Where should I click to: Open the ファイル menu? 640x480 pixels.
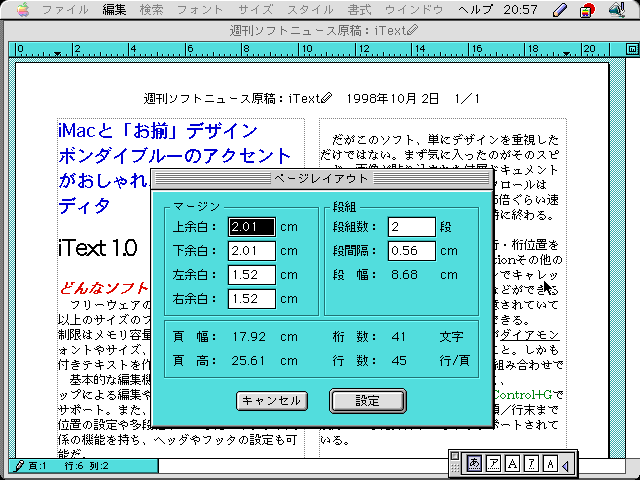[65, 9]
